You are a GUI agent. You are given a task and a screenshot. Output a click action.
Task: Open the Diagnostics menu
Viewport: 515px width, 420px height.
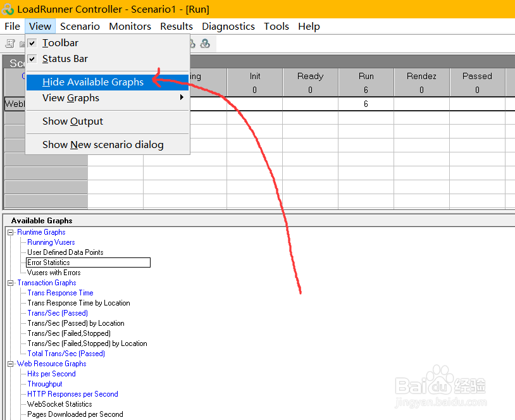point(228,27)
